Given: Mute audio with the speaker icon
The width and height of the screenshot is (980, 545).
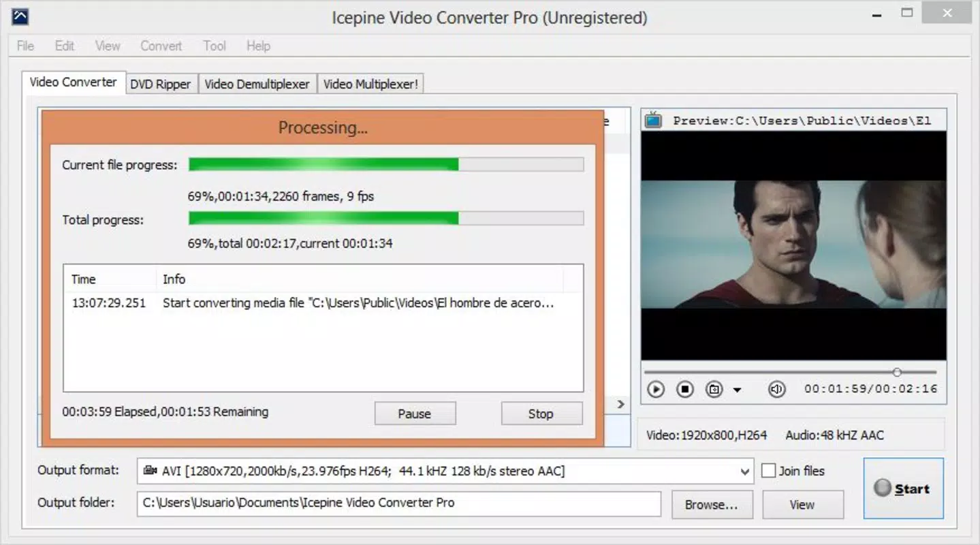Looking at the screenshot, I should click(776, 389).
